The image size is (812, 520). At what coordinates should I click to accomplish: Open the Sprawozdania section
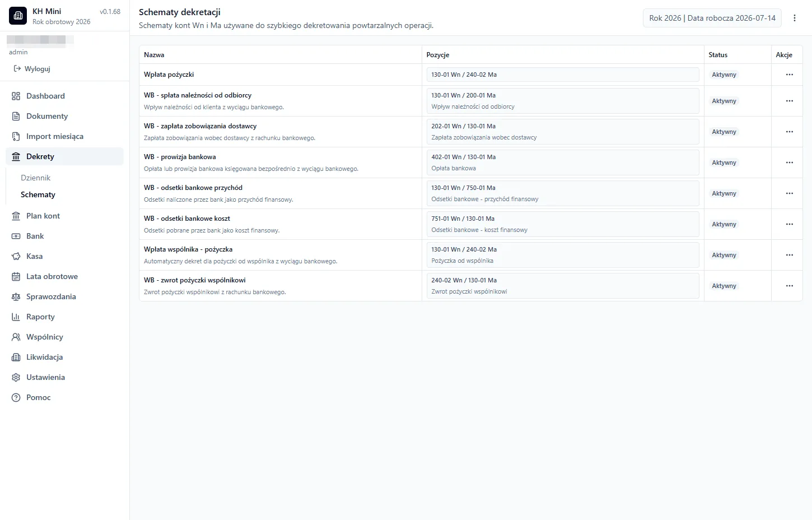[64, 296]
